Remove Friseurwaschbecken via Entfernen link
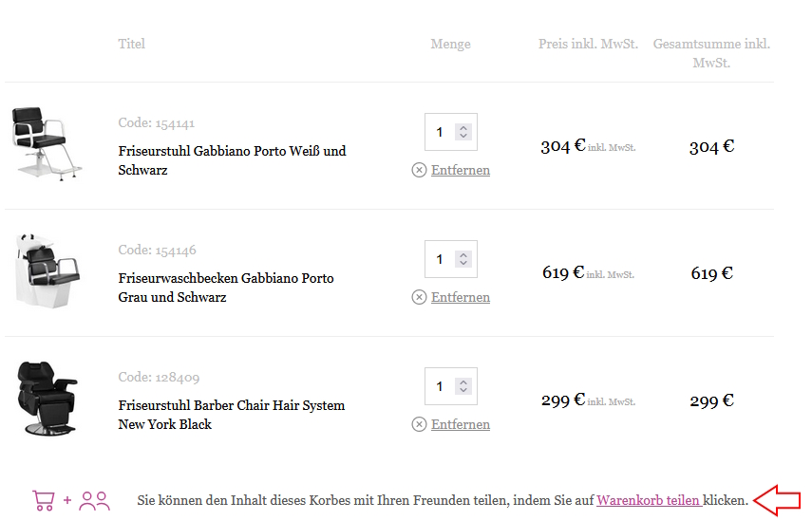812x521 pixels. pyautogui.click(x=461, y=297)
